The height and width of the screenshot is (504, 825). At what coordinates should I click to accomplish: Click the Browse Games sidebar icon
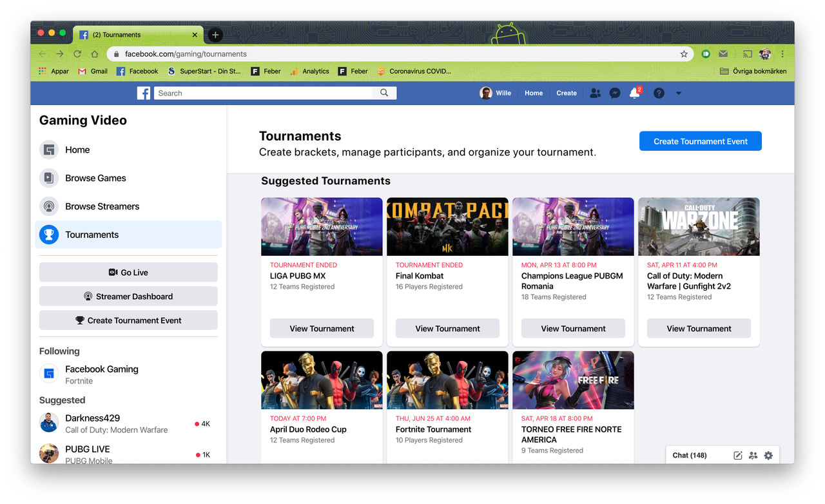click(x=49, y=178)
